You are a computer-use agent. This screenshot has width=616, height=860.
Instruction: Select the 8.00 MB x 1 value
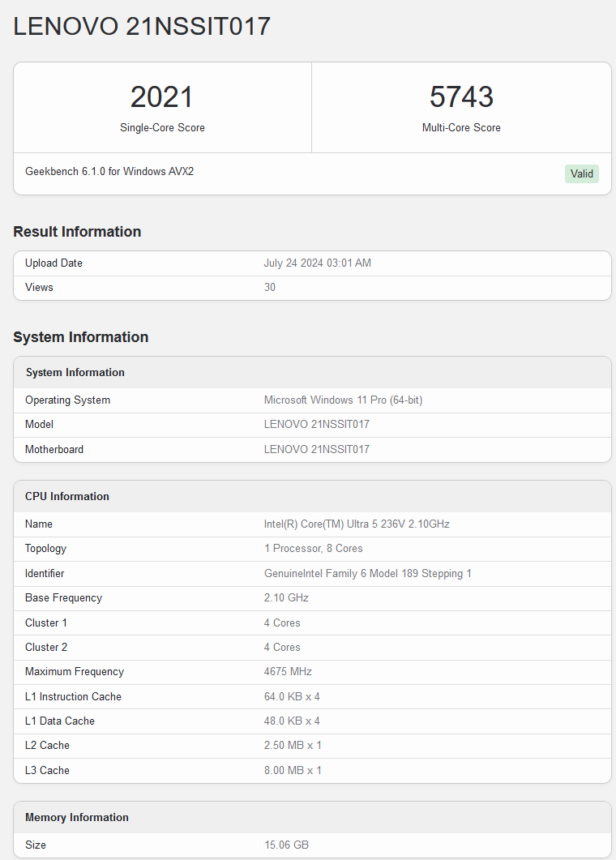[x=293, y=771]
